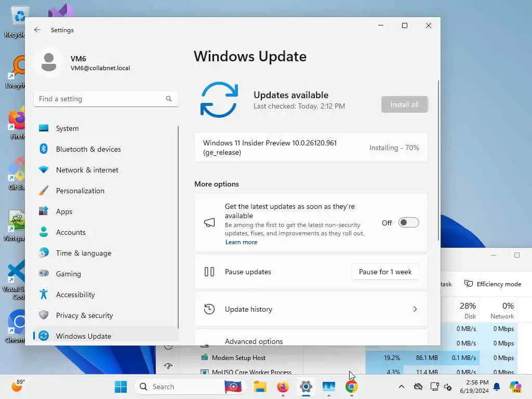
Task: Click into the Find a setting field
Action: pyautogui.click(x=106, y=99)
